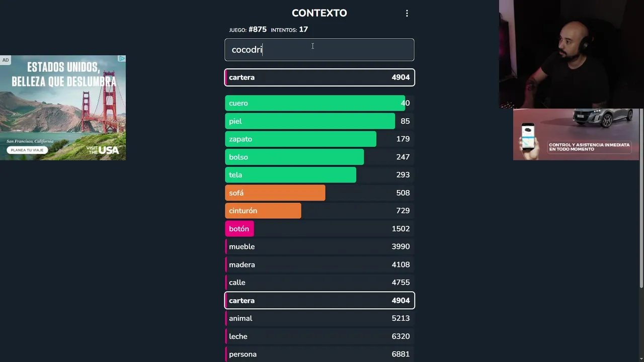
Task: Click the green cuero progress bar
Action: point(314,103)
